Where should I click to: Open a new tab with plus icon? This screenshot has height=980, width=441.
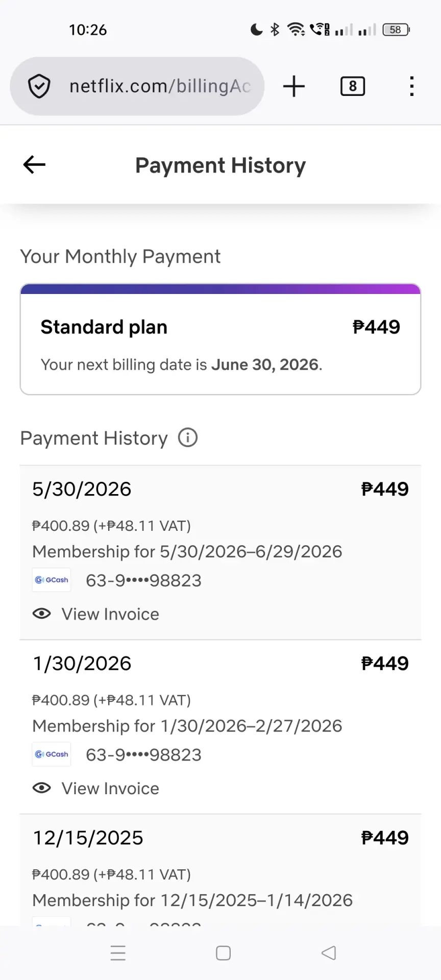point(294,86)
